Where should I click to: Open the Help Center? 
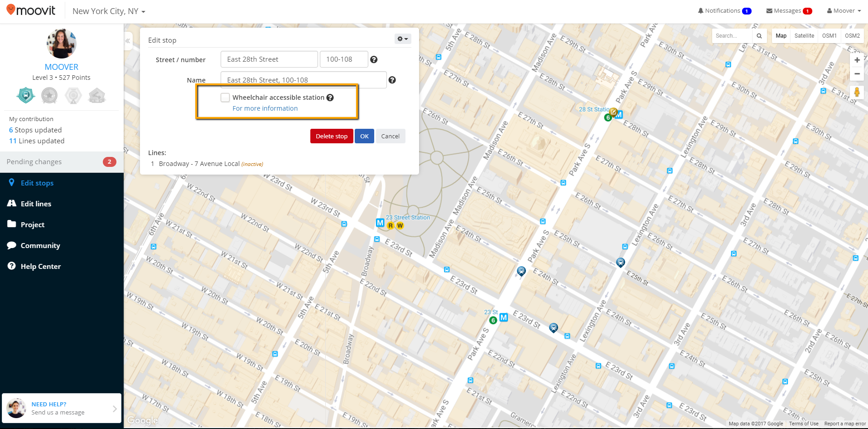coord(41,267)
